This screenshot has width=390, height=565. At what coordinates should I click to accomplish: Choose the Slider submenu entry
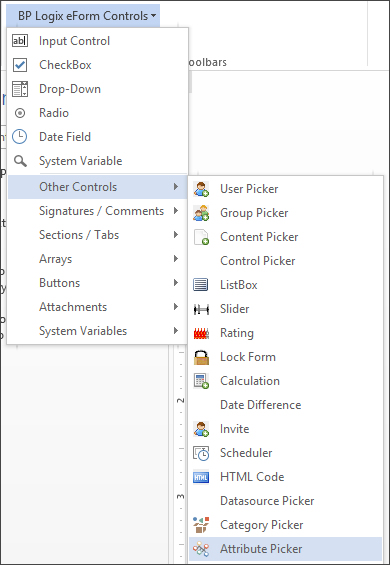(285, 309)
